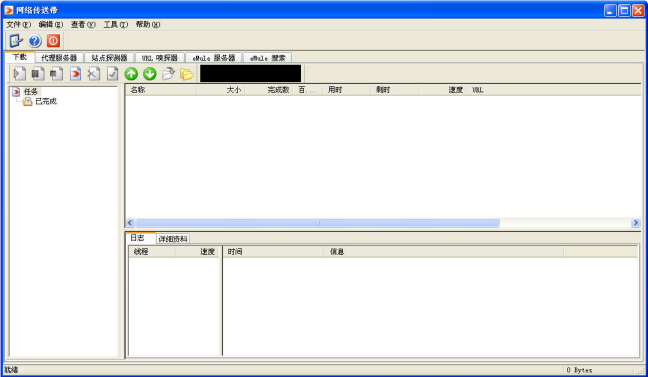Click the thread pane 速度 column header
The width and height of the screenshot is (648, 377).
click(198, 251)
